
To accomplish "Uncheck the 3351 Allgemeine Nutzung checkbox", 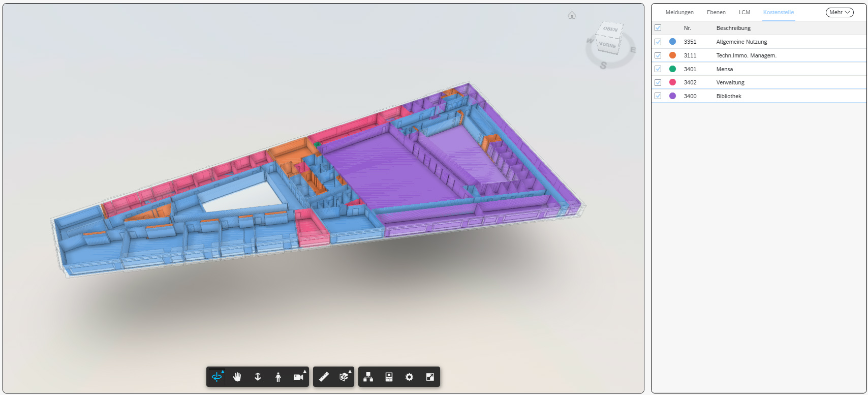I will click(x=658, y=42).
